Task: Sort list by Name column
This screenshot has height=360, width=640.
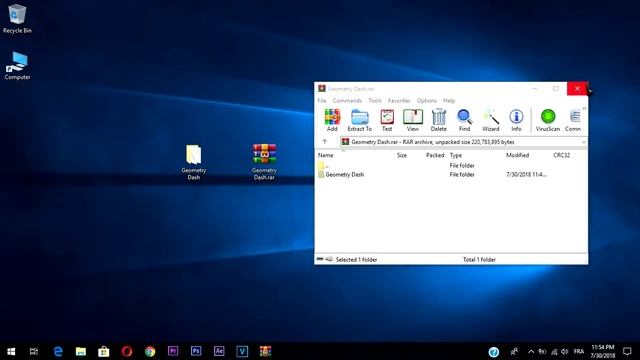Action: click(x=325, y=155)
